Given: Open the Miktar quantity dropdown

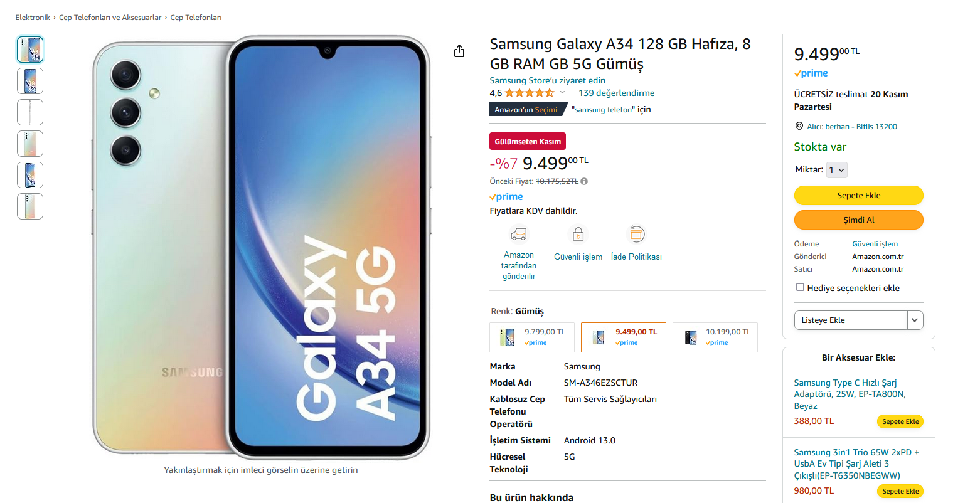Looking at the screenshot, I should [x=837, y=170].
